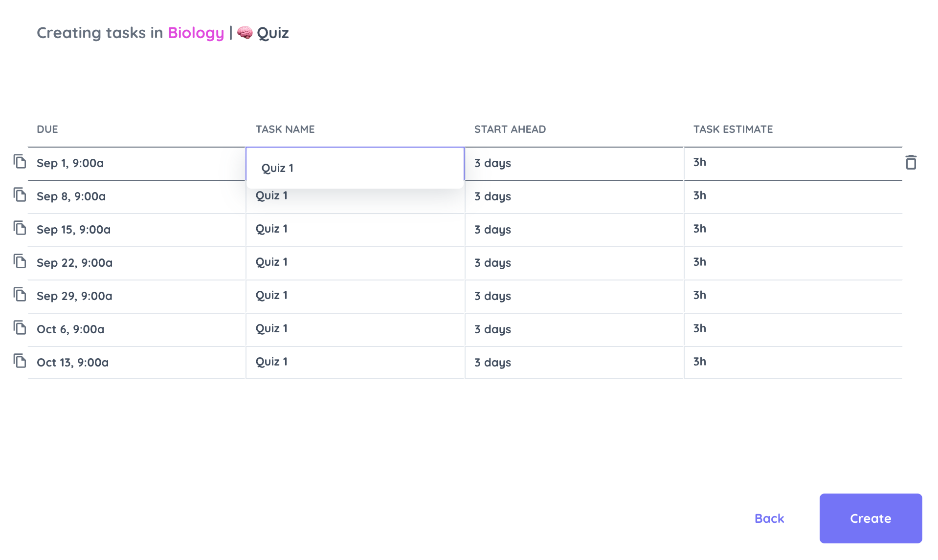
Task: Duplicate the Sep 15 task row
Action: [x=20, y=228]
